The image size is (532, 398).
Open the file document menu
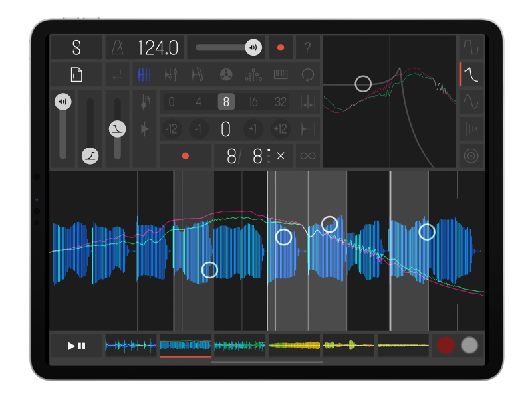tap(75, 75)
